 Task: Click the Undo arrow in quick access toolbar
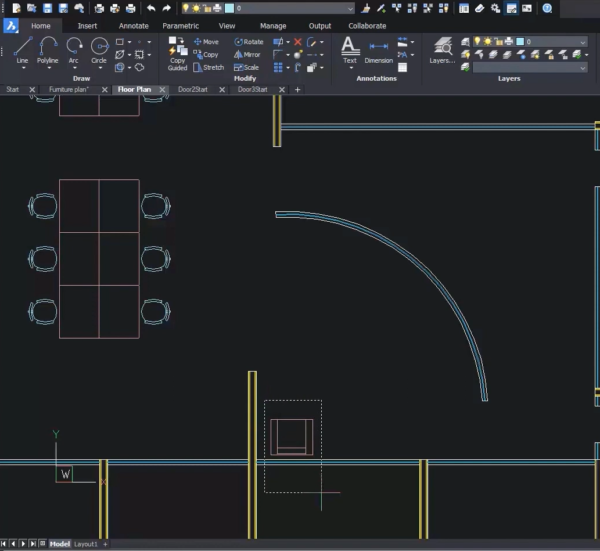click(x=151, y=8)
